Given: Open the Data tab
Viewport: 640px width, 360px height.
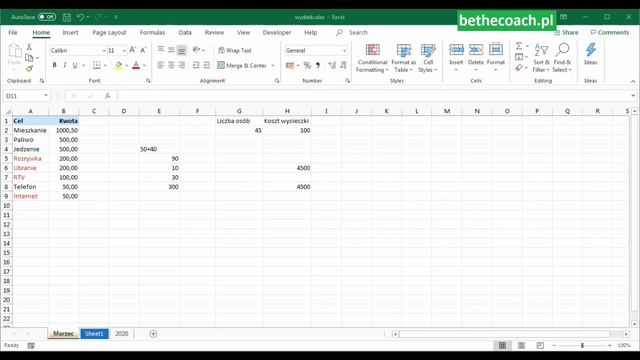Looking at the screenshot, I should [185, 32].
